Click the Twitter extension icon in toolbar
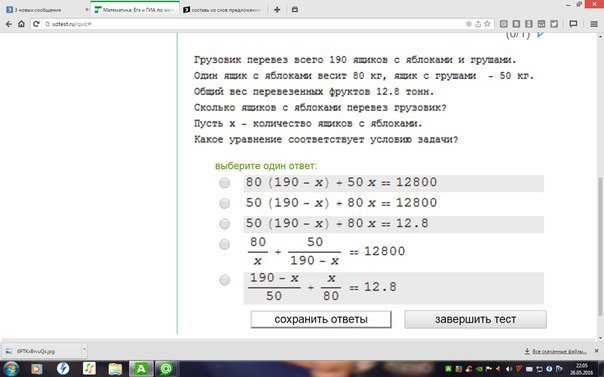This screenshot has width=604, height=377. pos(554,24)
